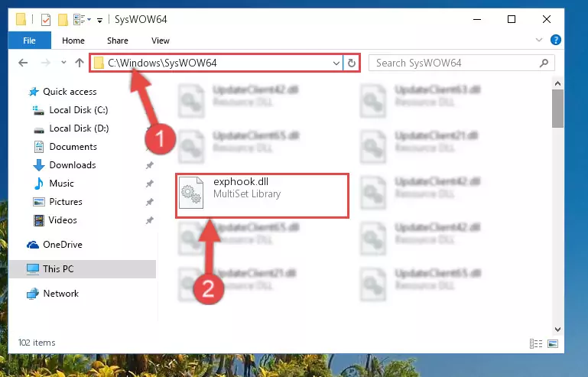The image size is (588, 377).
Task: Go back with the Back arrow
Action: coord(23,63)
